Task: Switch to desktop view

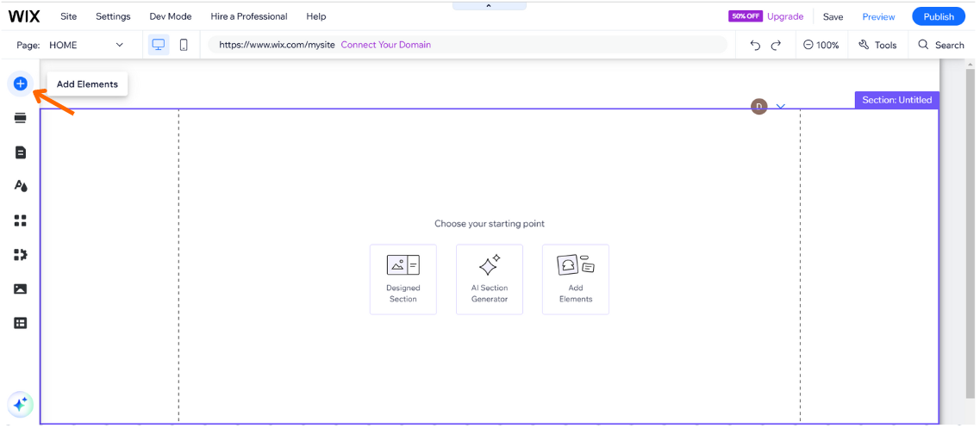Action: (x=159, y=45)
